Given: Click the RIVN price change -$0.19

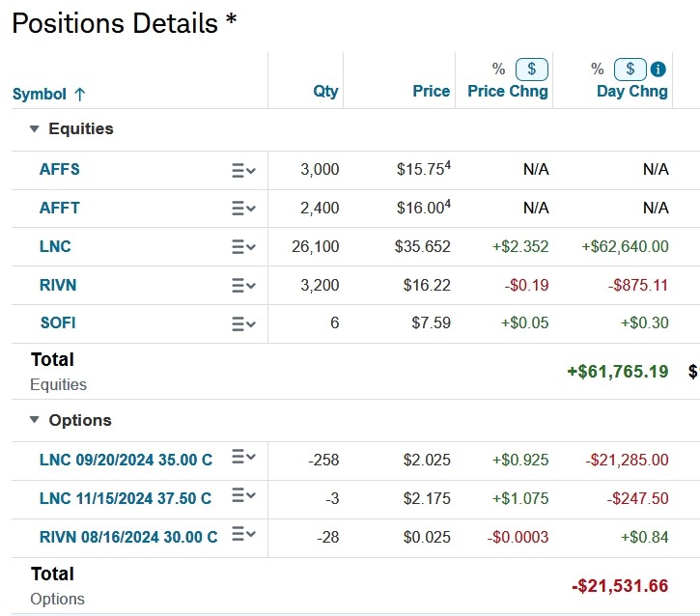Looking at the screenshot, I should (x=526, y=285).
